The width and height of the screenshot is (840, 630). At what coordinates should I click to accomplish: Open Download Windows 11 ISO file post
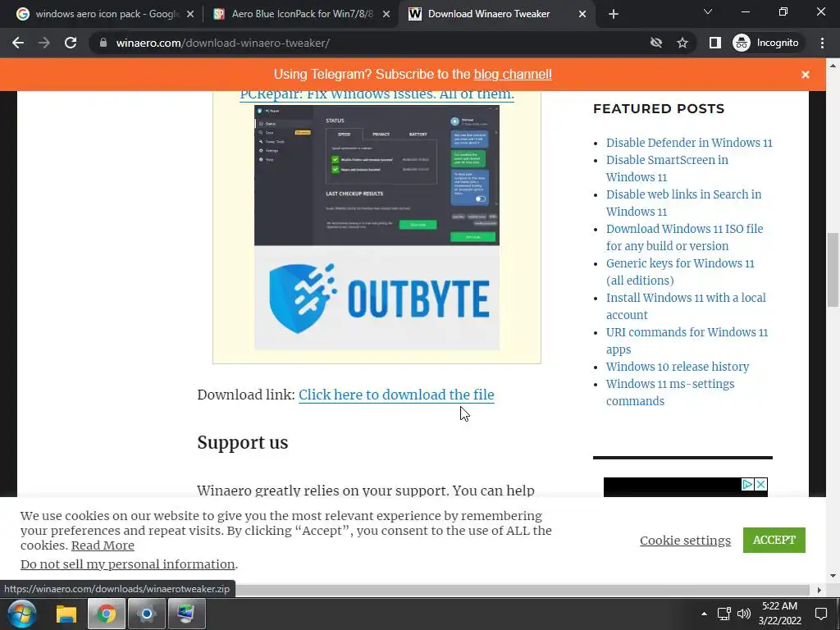(684, 237)
